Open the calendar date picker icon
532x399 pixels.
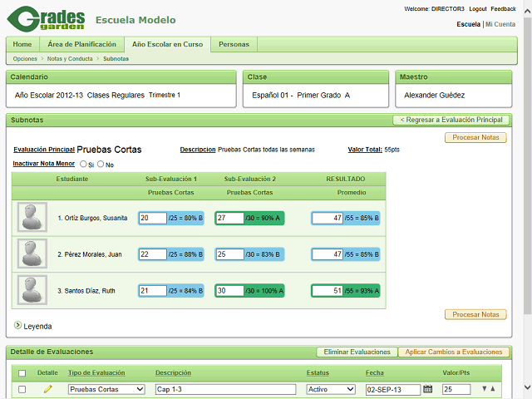[x=428, y=389]
